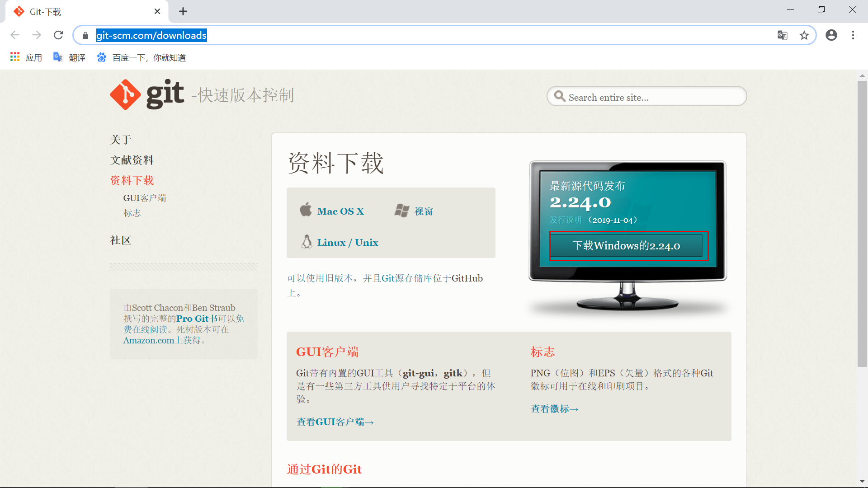Click the Linux penguin icon
Image resolution: width=868 pixels, height=488 pixels.
307,242
